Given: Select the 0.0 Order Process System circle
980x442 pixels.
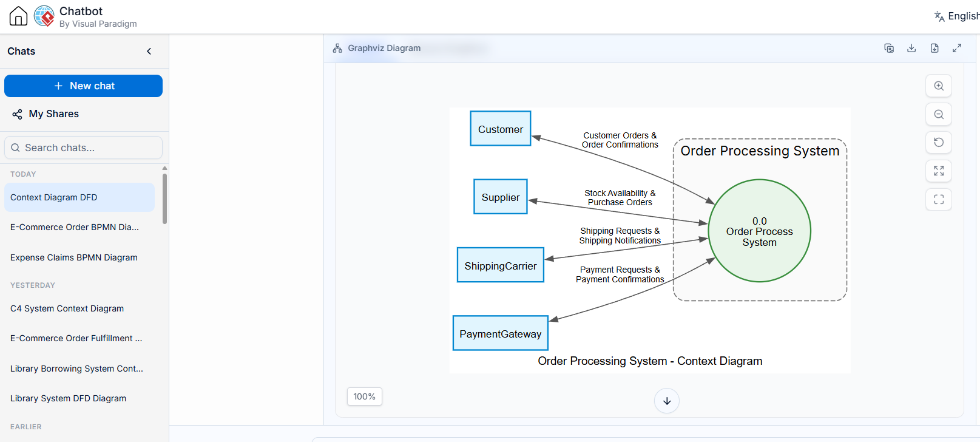Looking at the screenshot, I should pos(760,231).
